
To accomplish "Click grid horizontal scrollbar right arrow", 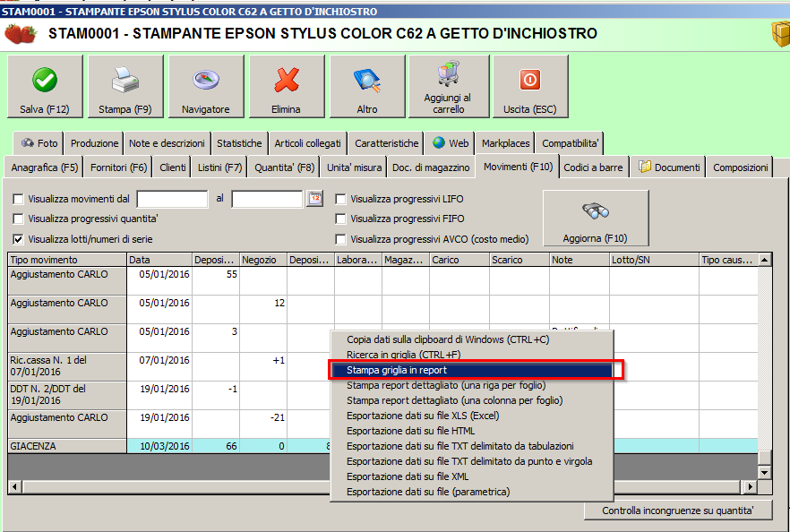I will 751,486.
